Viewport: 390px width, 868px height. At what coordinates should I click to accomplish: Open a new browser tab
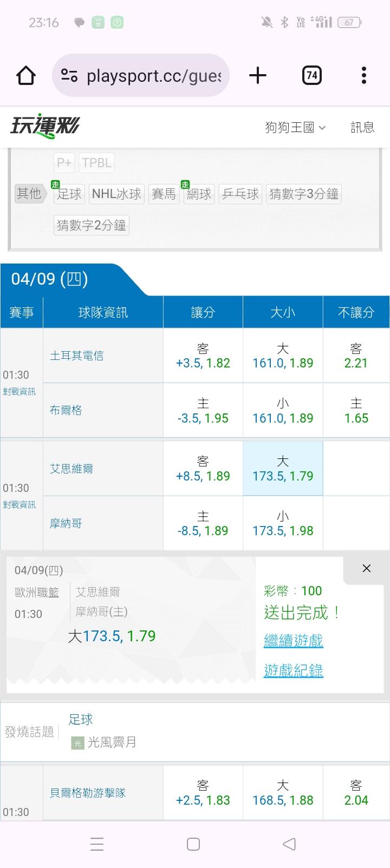pos(258,75)
